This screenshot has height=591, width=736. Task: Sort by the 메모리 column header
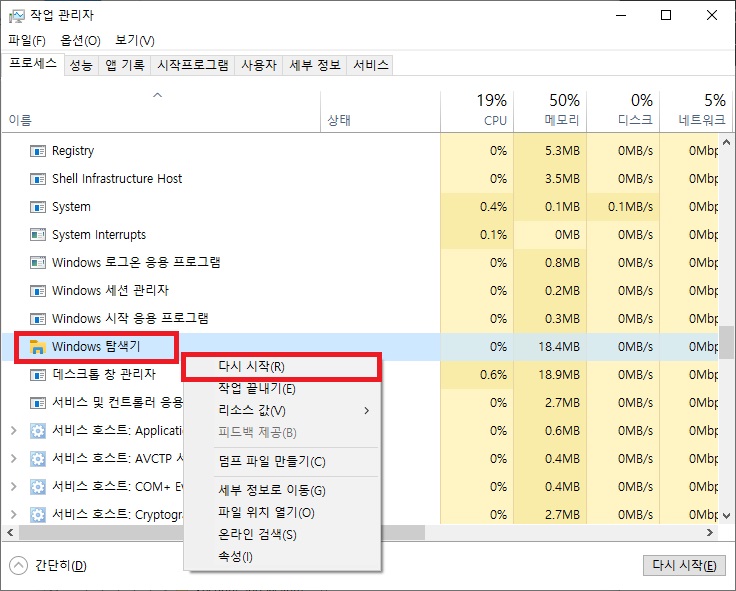[x=550, y=112]
